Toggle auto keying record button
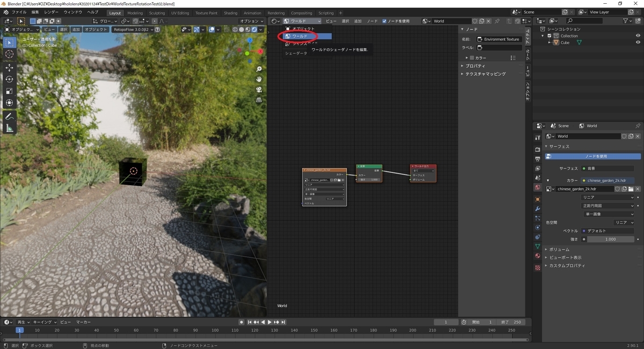 pyautogui.click(x=242, y=322)
